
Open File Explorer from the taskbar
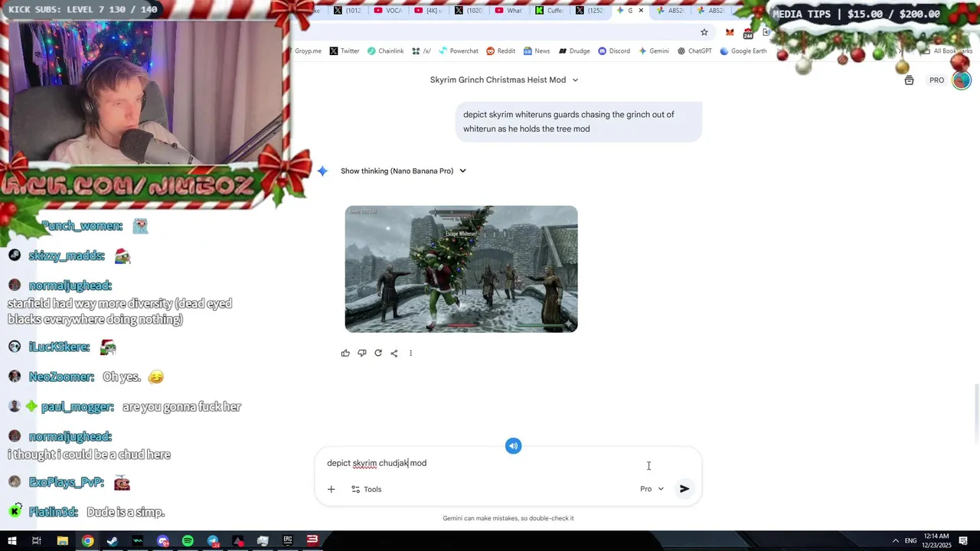(x=63, y=541)
